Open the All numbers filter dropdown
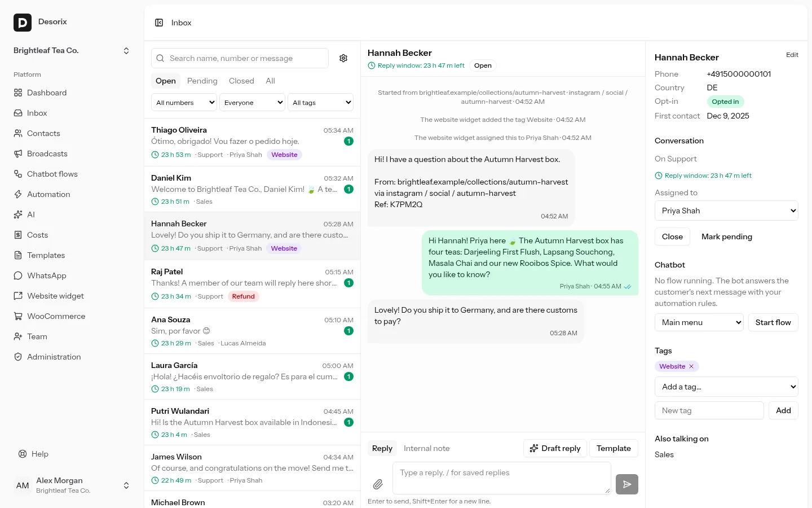Viewport: 812px width, 508px height. 184,103
